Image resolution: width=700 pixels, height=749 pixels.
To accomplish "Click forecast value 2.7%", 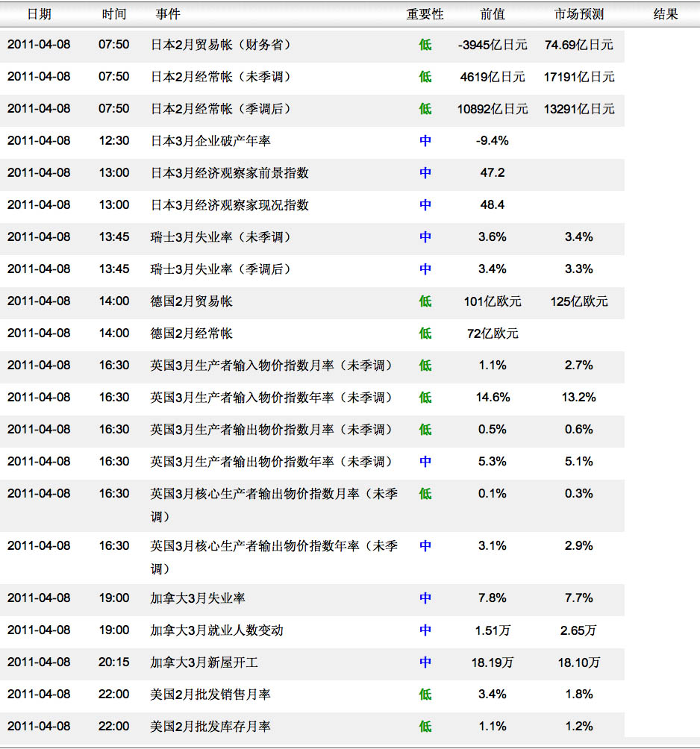I will pyautogui.click(x=578, y=366).
